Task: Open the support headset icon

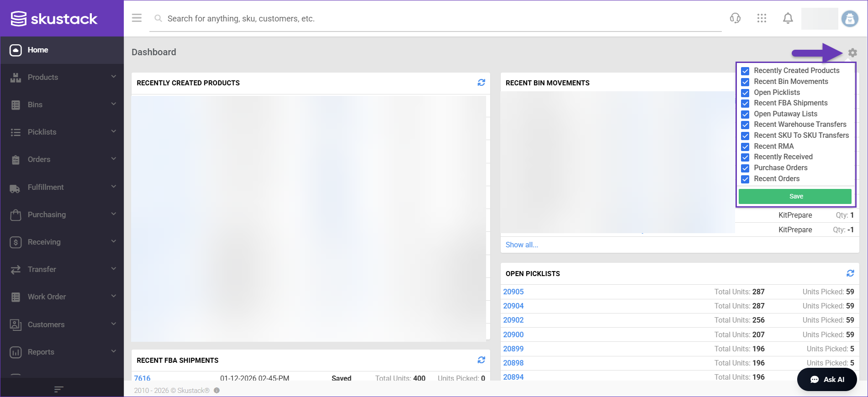Action: coord(735,18)
